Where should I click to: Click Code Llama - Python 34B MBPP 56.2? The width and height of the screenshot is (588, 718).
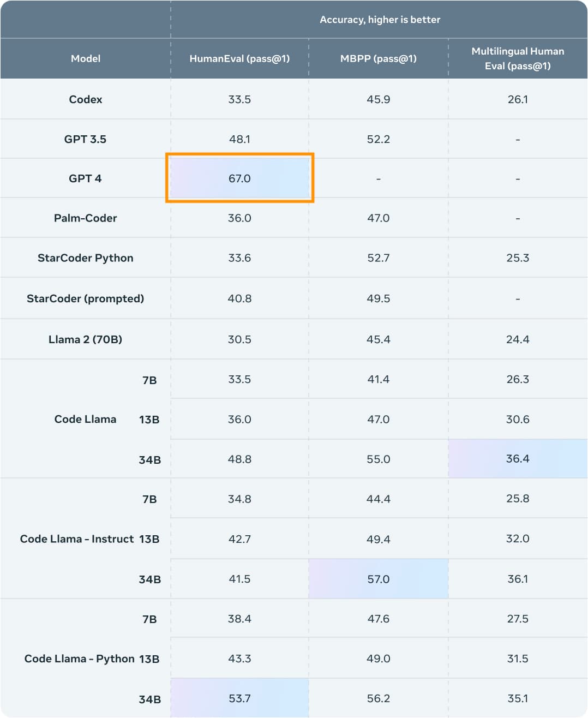[379, 698]
